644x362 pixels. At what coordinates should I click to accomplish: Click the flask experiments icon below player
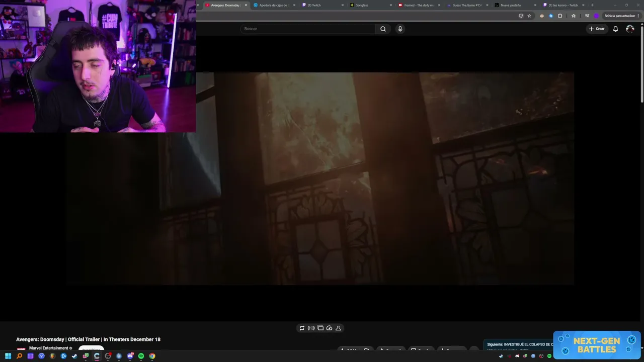point(338,328)
